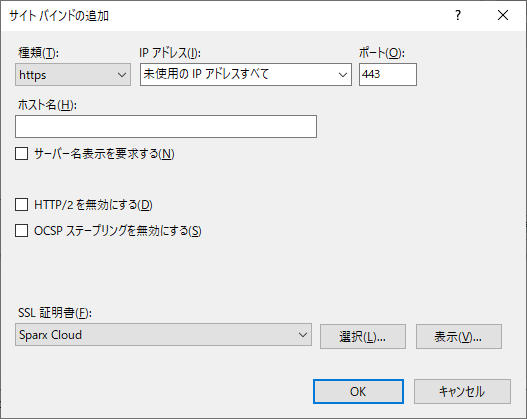Open the 種類 https type dropdown
Image resolution: width=527 pixels, height=419 pixels.
pyautogui.click(x=73, y=74)
